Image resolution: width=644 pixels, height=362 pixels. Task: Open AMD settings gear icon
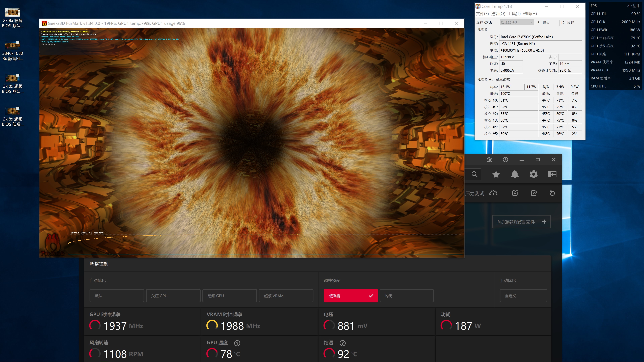[x=533, y=174]
